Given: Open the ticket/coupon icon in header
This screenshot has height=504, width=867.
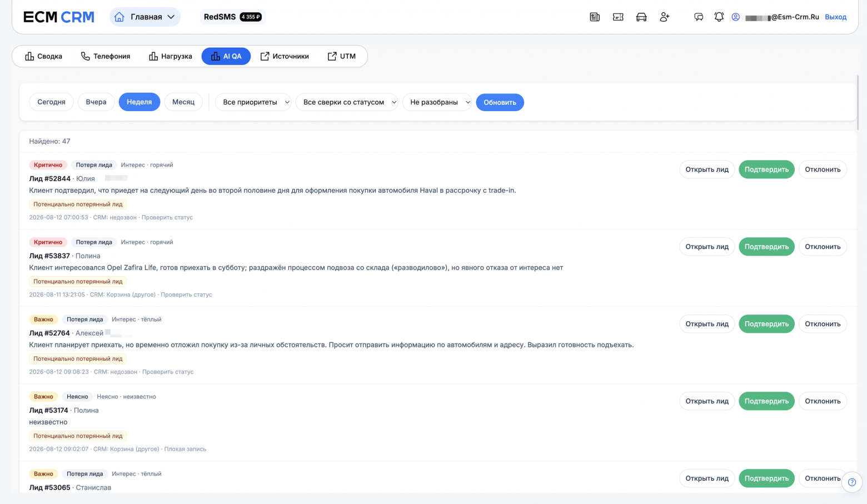Looking at the screenshot, I should click(618, 17).
